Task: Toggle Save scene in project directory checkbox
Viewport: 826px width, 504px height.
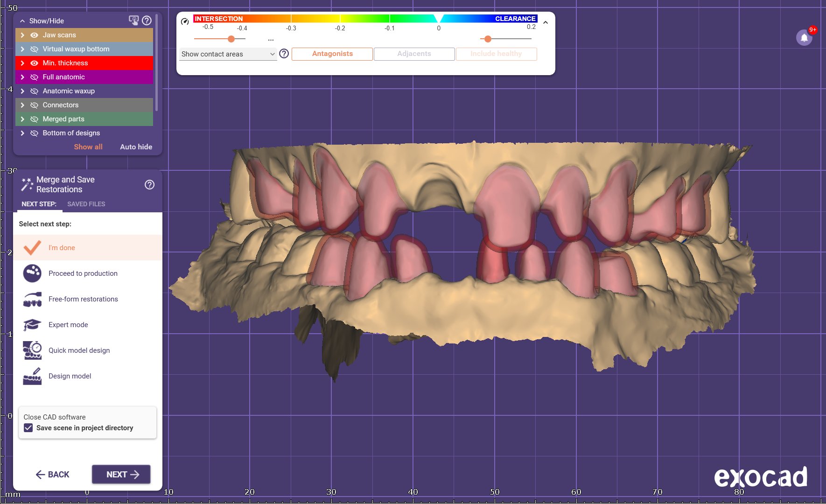Action: click(28, 428)
